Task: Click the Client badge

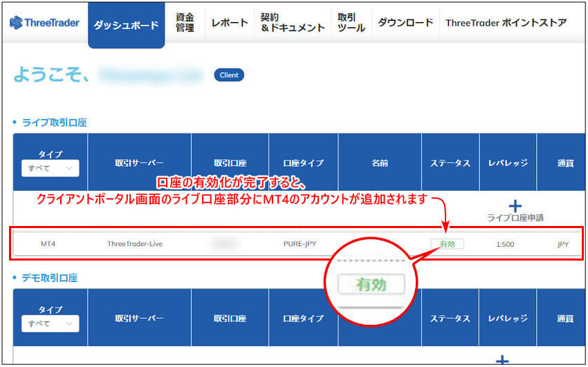Action: (229, 75)
